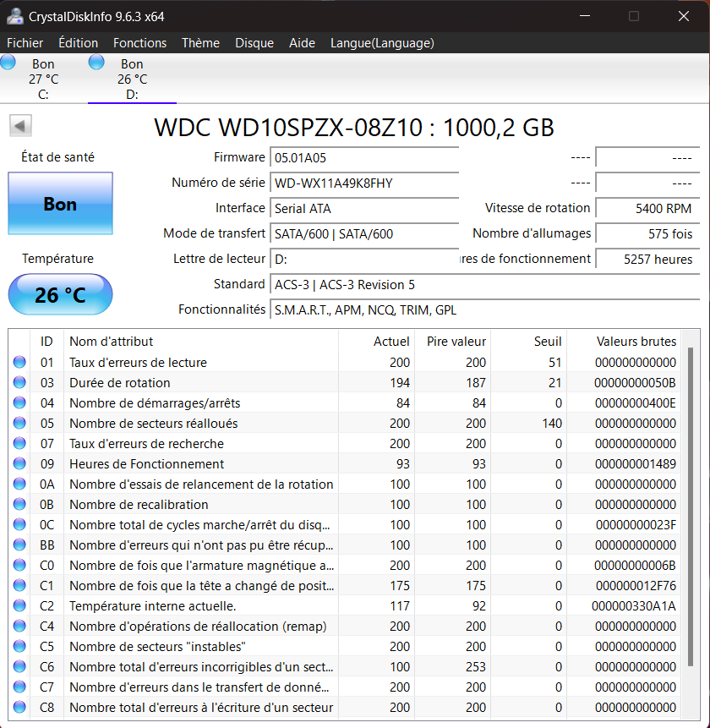Click status orb for attribute C1 row
This screenshot has width=710, height=728.
coord(19,585)
